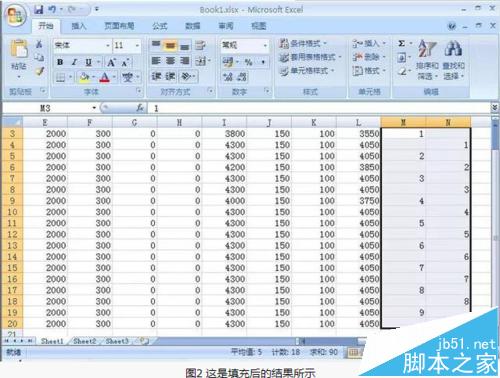Screen dimensions: 500x378
Task: Decrease font size with shrink font icon
Action: click(x=125, y=62)
